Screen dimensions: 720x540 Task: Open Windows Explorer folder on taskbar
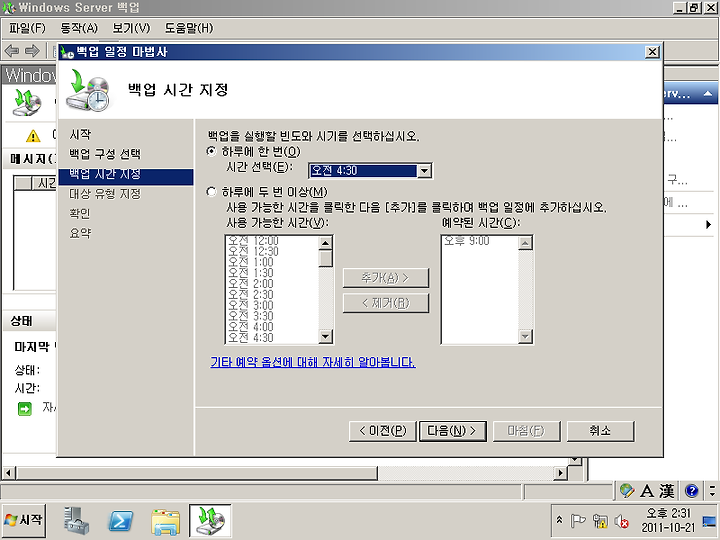pyautogui.click(x=165, y=522)
